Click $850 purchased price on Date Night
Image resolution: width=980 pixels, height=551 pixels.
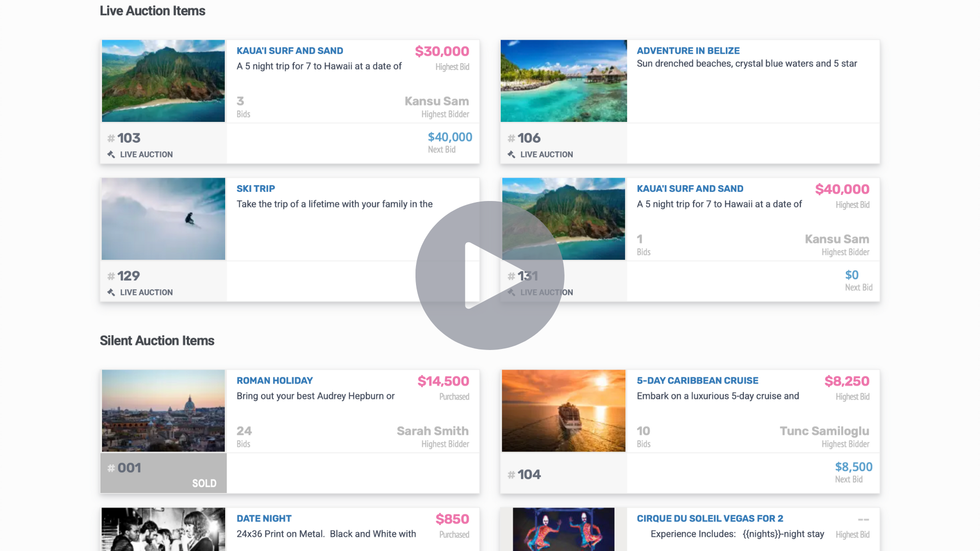coord(452,518)
